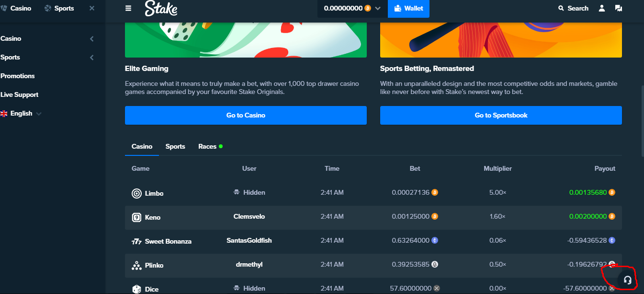Click the page vertical scrollbar
The height and width of the screenshot is (294, 644).
[x=642, y=121]
